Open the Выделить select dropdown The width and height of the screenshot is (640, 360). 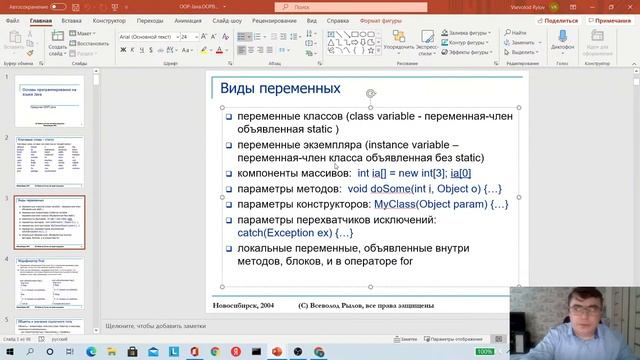pos(522,52)
